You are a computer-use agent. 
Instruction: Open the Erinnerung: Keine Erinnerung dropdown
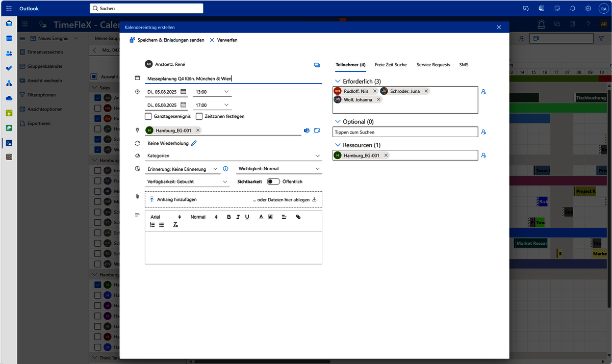coord(183,169)
